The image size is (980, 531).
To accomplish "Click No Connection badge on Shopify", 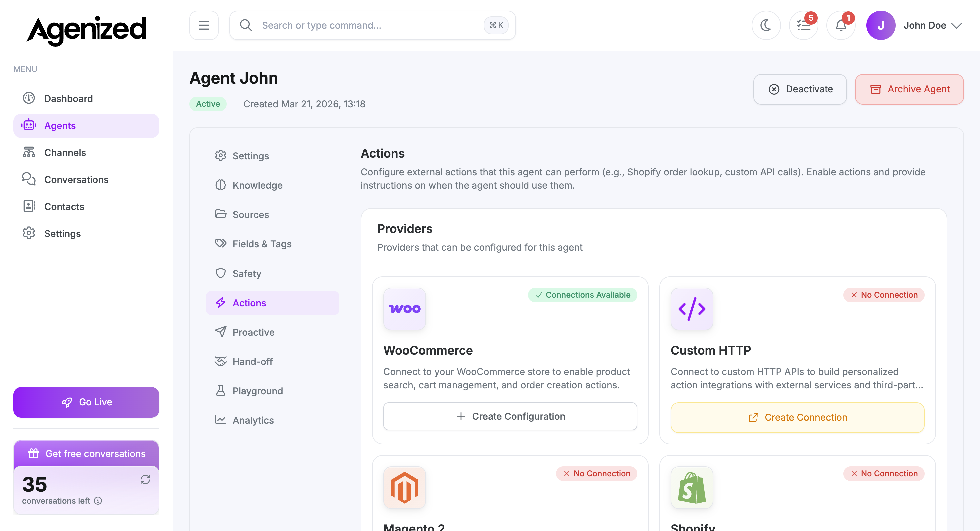I will coord(884,474).
